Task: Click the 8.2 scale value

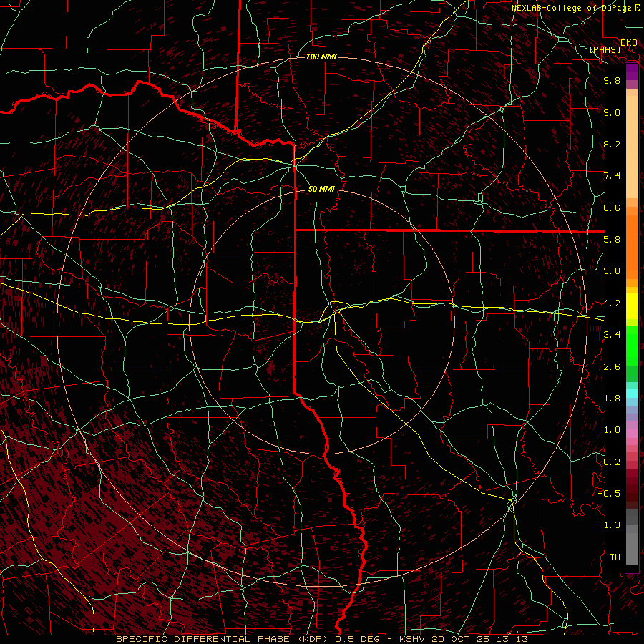Action: [x=612, y=144]
